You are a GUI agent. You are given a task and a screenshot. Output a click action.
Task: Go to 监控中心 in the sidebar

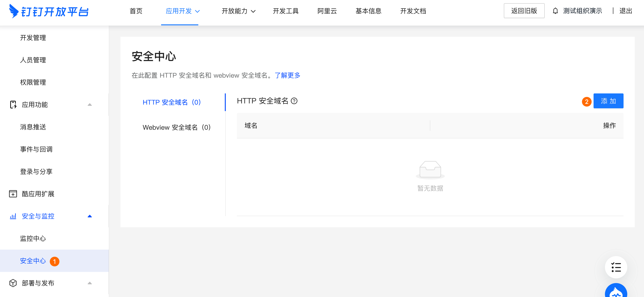pos(33,238)
